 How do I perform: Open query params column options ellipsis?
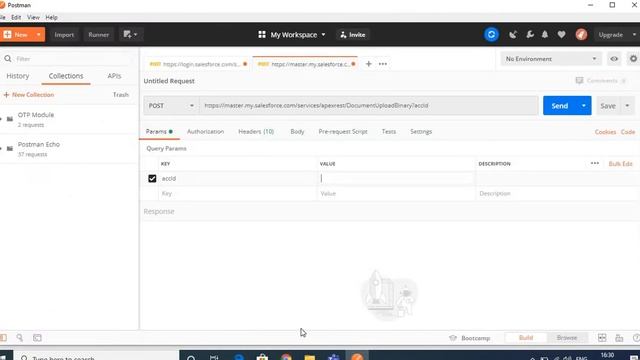click(x=595, y=163)
